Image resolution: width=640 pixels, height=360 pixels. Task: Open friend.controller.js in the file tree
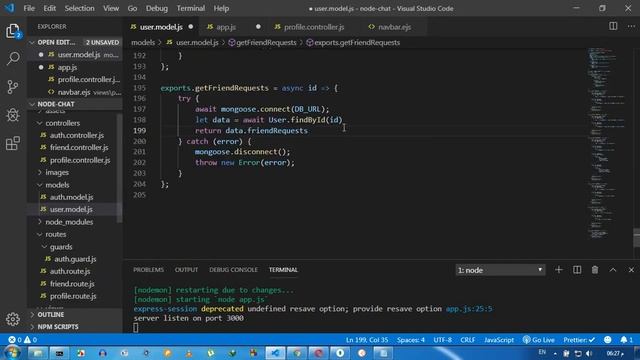pyautogui.click(x=79, y=147)
